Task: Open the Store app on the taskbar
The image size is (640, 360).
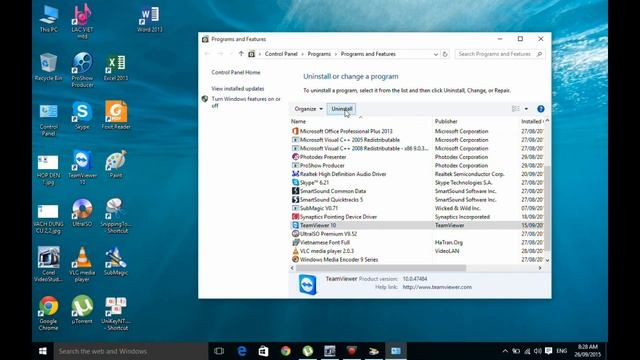Action: (264, 351)
